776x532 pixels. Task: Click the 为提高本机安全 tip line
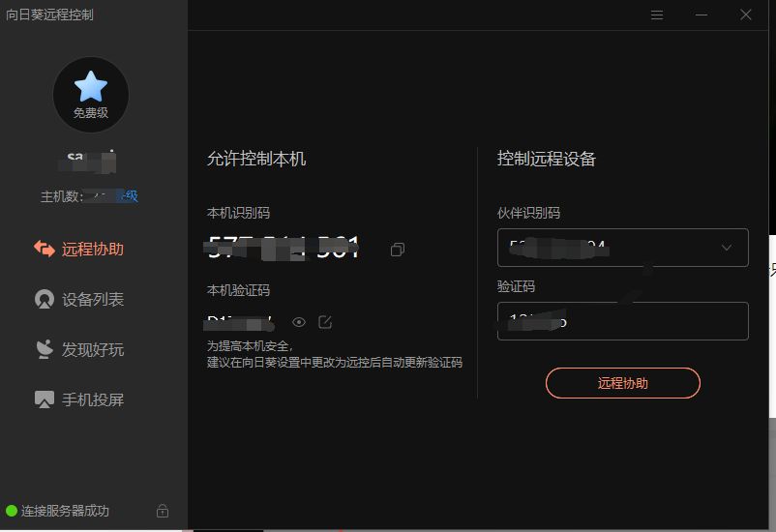(x=251, y=346)
